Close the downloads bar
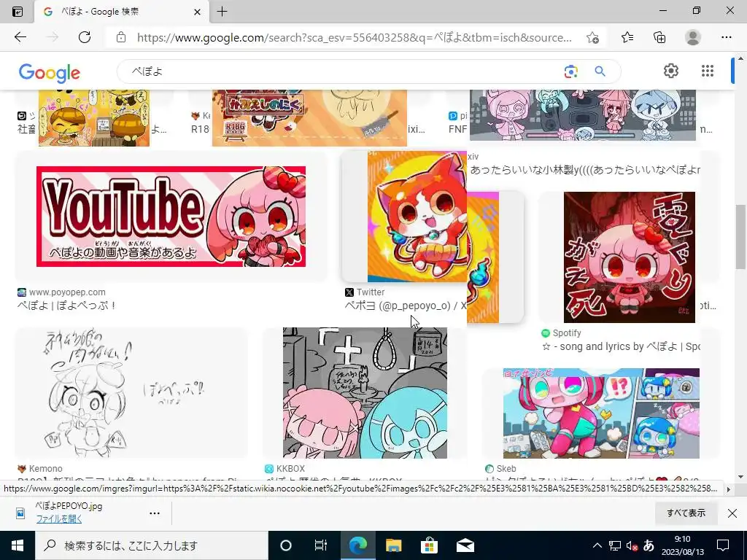 coord(732,513)
